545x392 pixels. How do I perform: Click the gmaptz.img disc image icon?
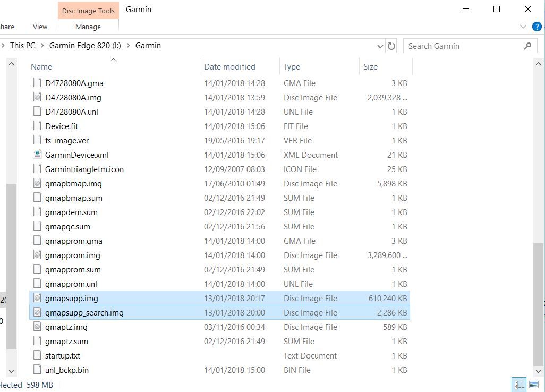coord(37,326)
